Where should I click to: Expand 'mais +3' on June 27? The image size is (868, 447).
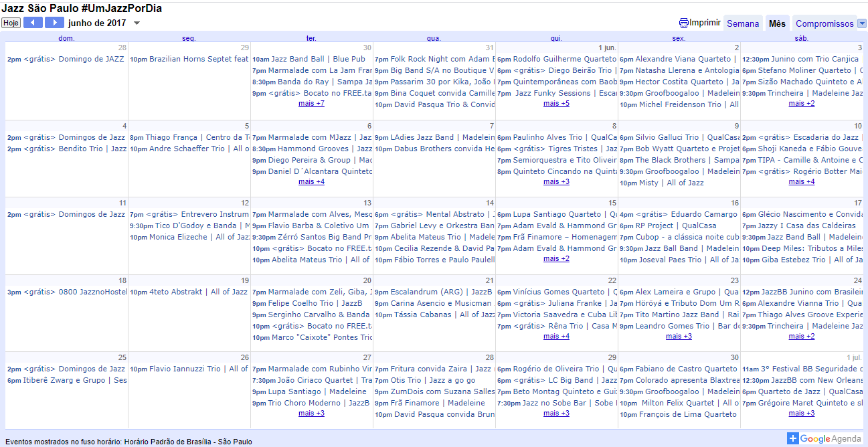click(311, 414)
